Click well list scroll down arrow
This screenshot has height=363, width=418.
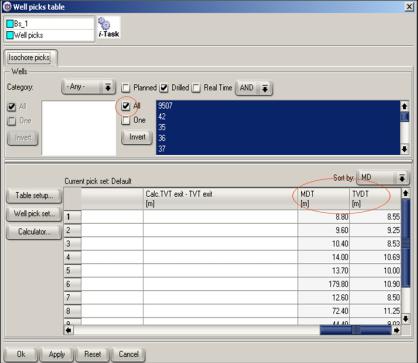(x=404, y=149)
